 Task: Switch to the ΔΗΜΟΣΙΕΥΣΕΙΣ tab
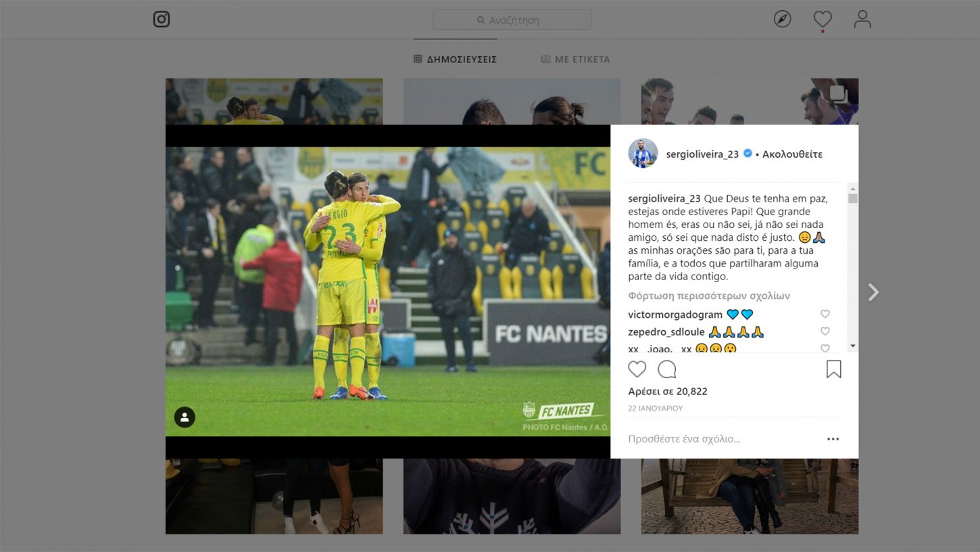pyautogui.click(x=456, y=60)
